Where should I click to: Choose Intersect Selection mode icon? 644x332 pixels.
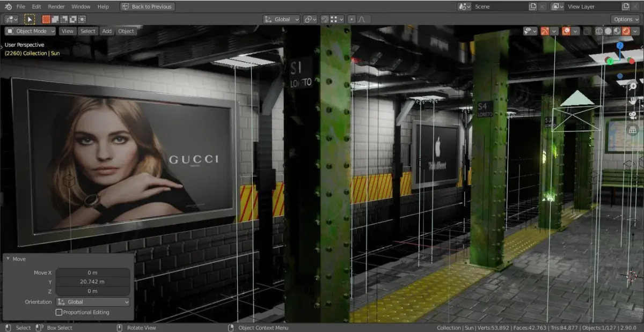tap(82, 19)
